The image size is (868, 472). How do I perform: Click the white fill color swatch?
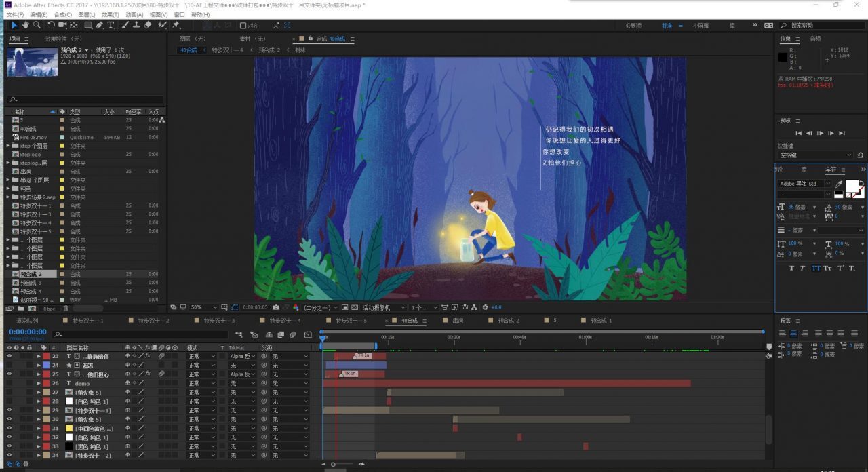tap(851, 185)
